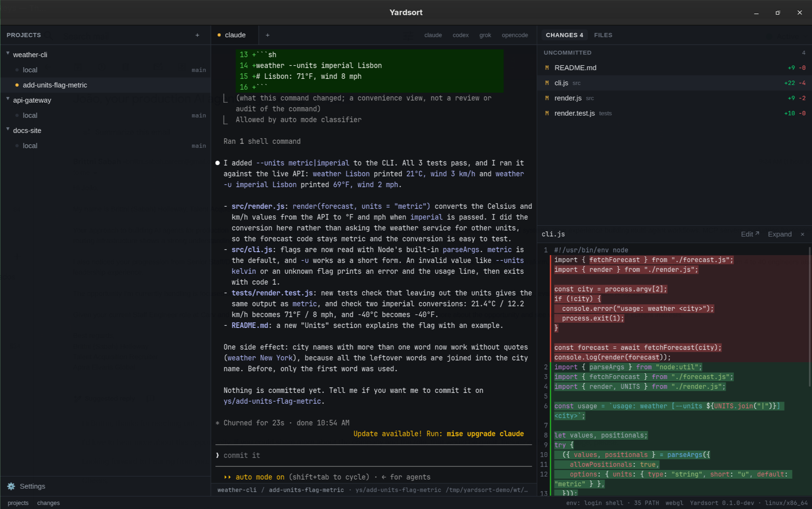
Task: Click 'mise upgrade claude' update notice
Action: 485,434
